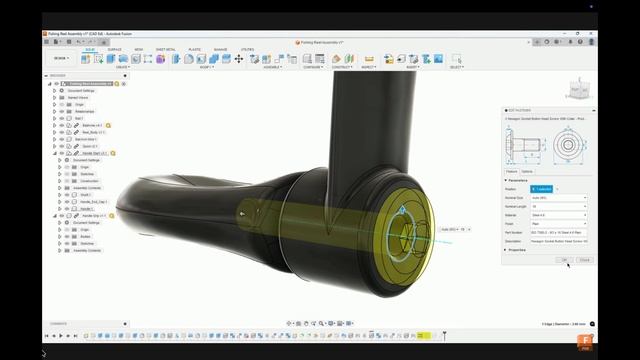The image size is (640, 360).
Task: Start the Create Sketch tool
Action: pos(98,59)
